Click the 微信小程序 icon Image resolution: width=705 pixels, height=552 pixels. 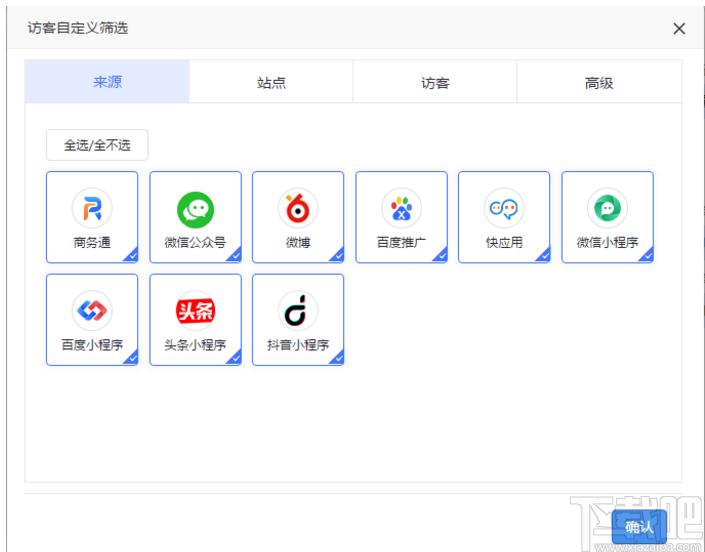tap(607, 208)
